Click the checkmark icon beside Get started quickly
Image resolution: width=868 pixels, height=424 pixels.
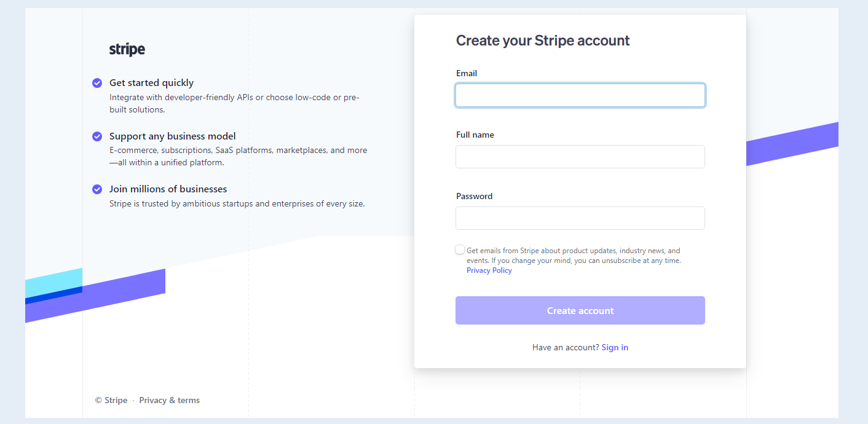tap(97, 83)
